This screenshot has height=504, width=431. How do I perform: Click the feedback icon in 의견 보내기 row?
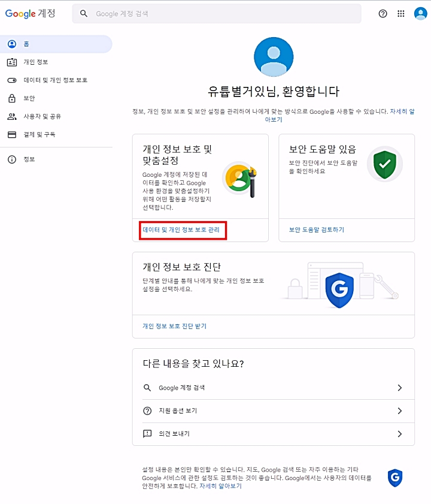pos(147,434)
